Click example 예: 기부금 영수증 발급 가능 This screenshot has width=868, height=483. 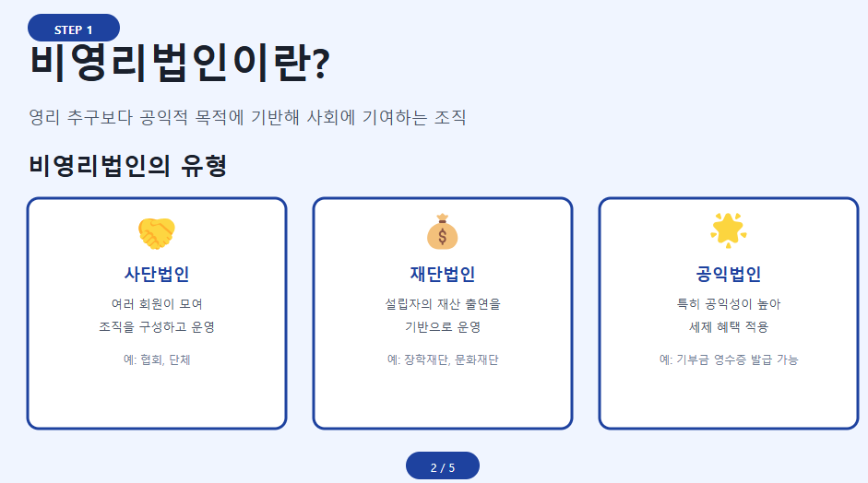pyautogui.click(x=729, y=359)
